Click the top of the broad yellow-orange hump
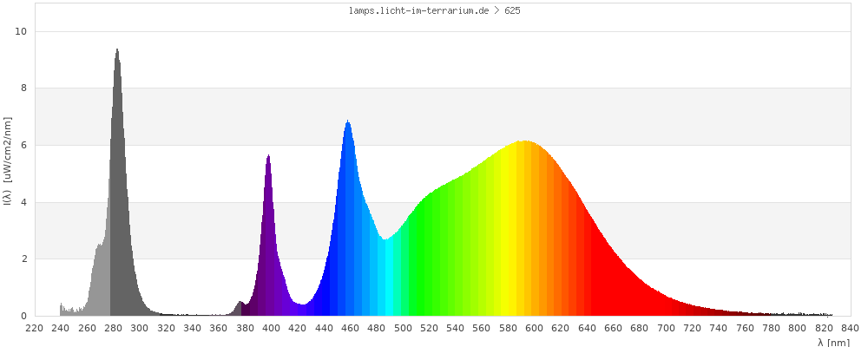Image resolution: width=868 pixels, height=347 pixels. pyautogui.click(x=523, y=143)
